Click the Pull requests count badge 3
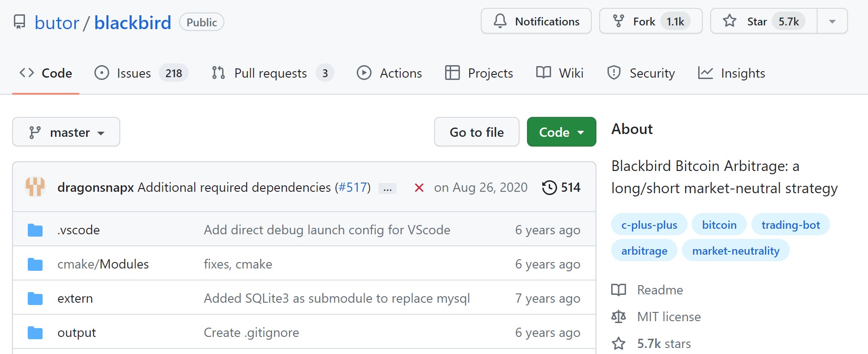This screenshot has height=354, width=868. pyautogui.click(x=325, y=73)
